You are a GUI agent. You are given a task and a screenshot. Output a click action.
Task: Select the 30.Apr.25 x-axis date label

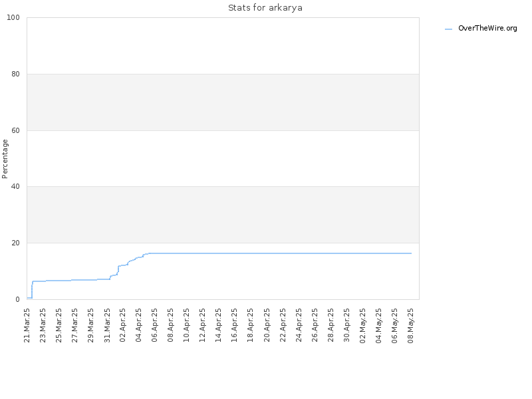click(346, 325)
